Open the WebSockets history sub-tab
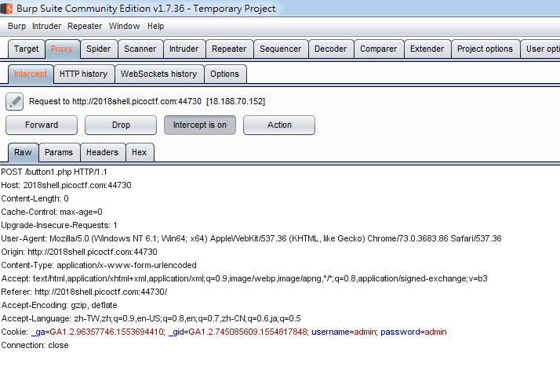Screen dimensions: 560x392 point(159,74)
